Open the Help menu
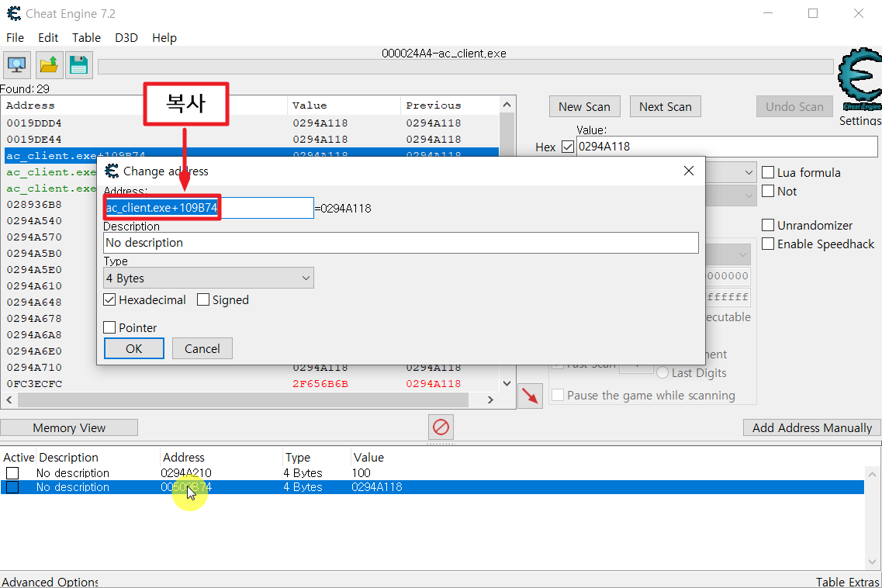The height and width of the screenshot is (588, 882). coord(164,38)
